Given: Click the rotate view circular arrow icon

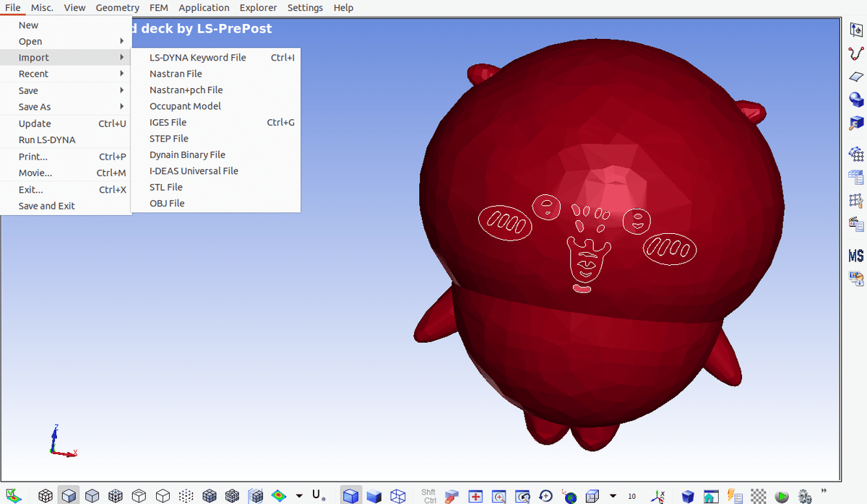Looking at the screenshot, I should 546,495.
